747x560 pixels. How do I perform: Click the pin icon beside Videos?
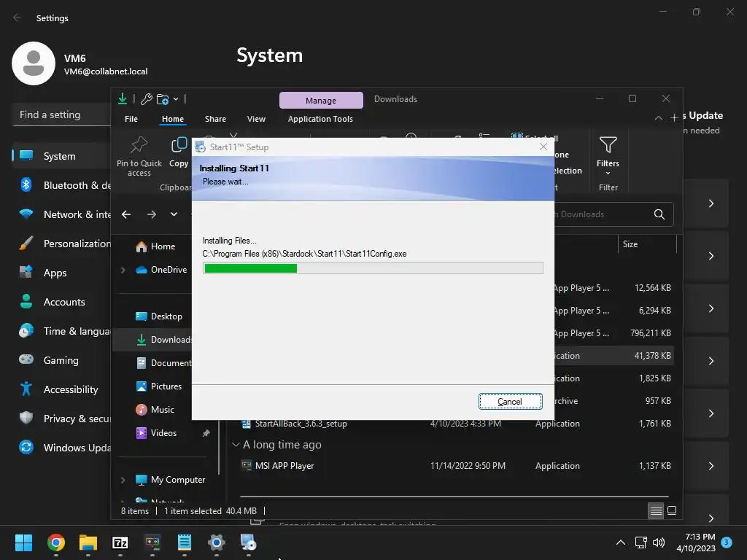pyautogui.click(x=206, y=433)
